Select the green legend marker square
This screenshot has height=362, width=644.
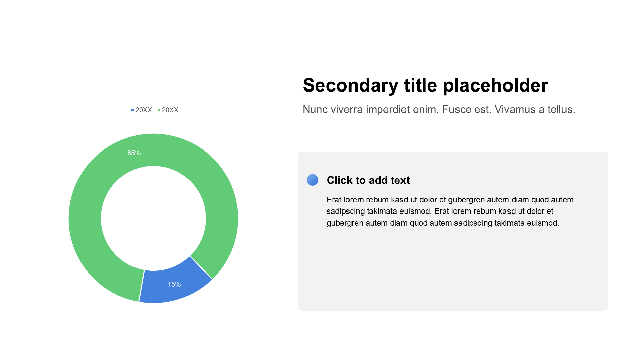[x=159, y=110]
